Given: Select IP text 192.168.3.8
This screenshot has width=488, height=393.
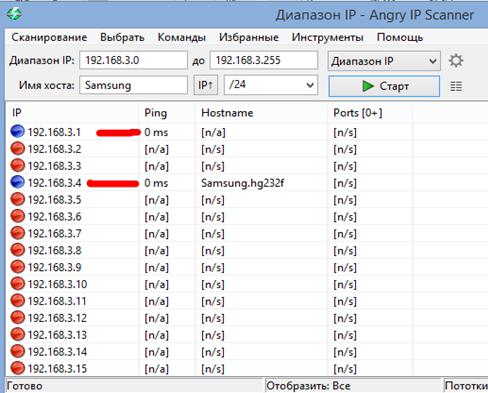Looking at the screenshot, I should coord(54,251).
